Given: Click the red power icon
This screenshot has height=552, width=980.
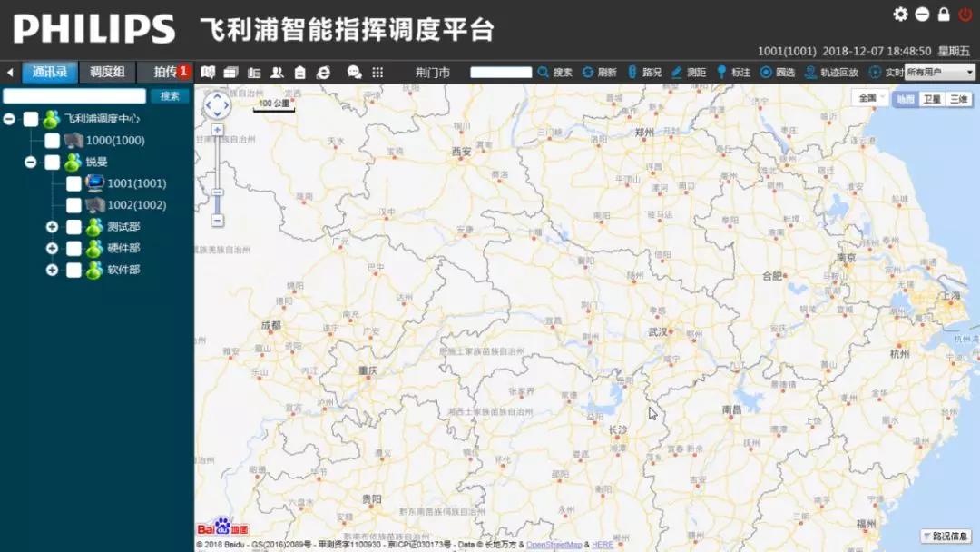Looking at the screenshot, I should point(965,14).
